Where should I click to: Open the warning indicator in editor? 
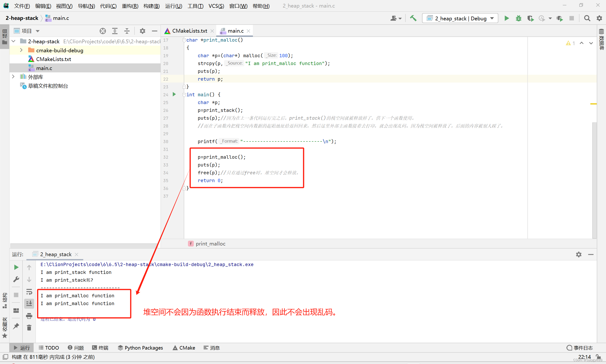tap(570, 43)
